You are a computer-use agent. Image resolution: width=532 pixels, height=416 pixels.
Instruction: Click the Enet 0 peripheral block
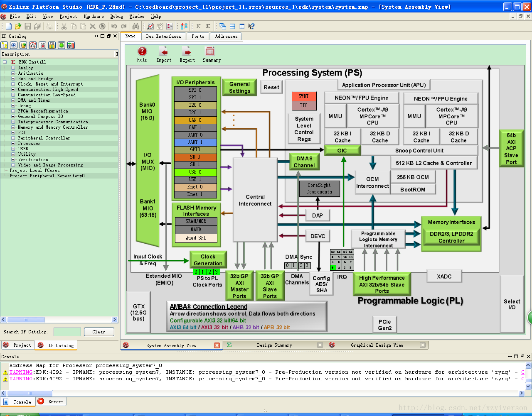(195, 187)
